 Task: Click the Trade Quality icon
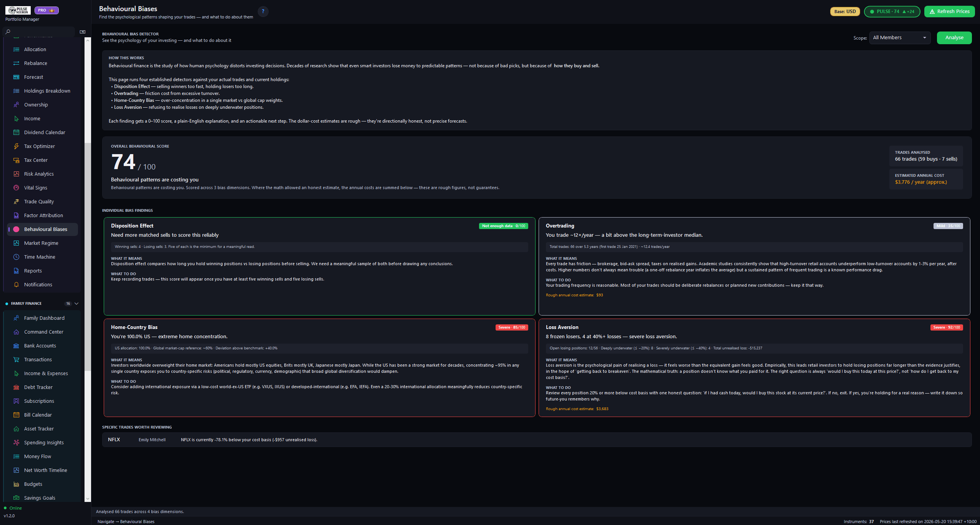[16, 201]
